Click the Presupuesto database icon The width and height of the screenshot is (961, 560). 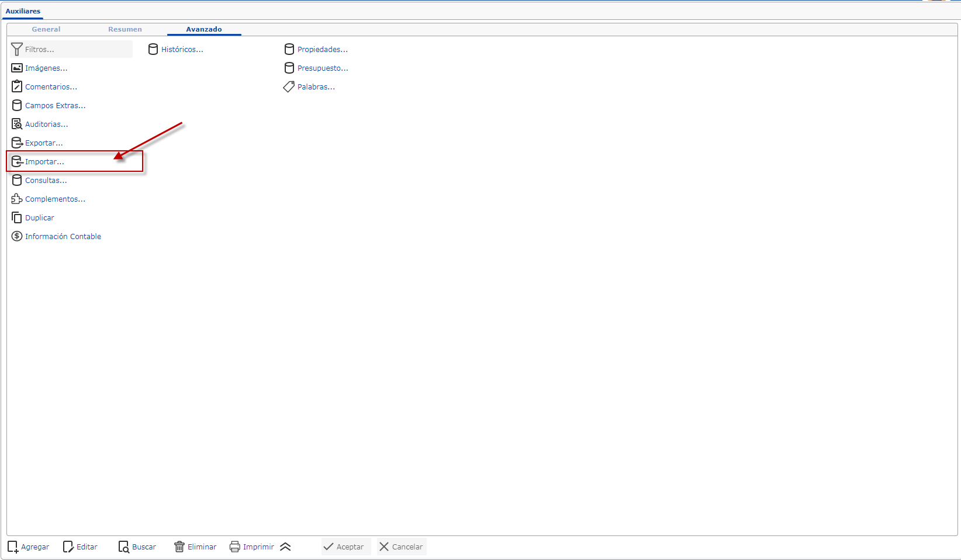pyautogui.click(x=289, y=68)
